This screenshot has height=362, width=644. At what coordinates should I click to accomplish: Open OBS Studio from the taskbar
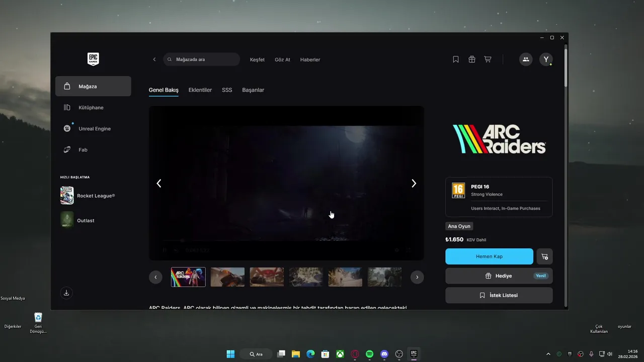click(399, 354)
